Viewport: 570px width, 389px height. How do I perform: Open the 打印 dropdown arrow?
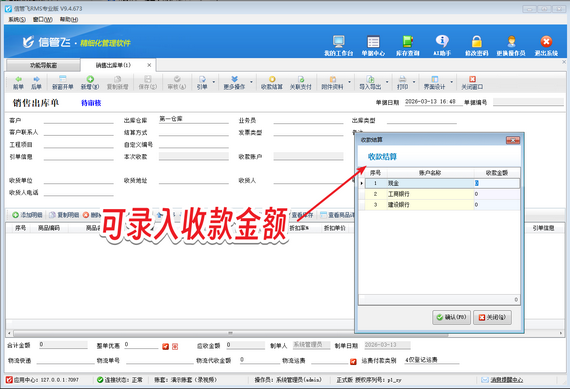coord(414,82)
